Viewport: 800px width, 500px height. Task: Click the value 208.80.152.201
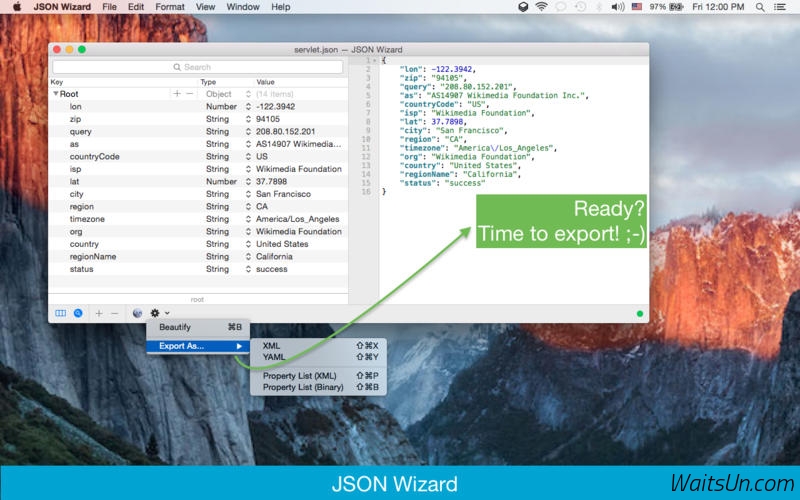pos(286,132)
